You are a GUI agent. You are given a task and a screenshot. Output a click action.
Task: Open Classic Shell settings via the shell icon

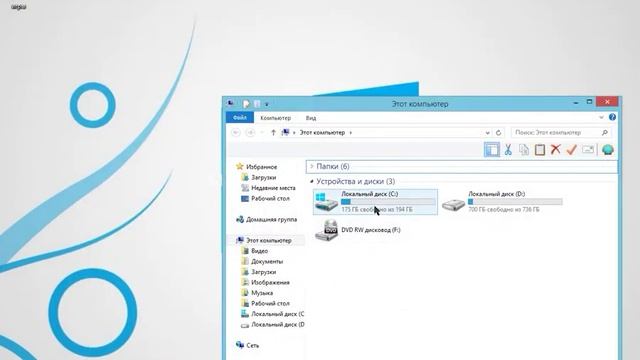click(x=608, y=150)
